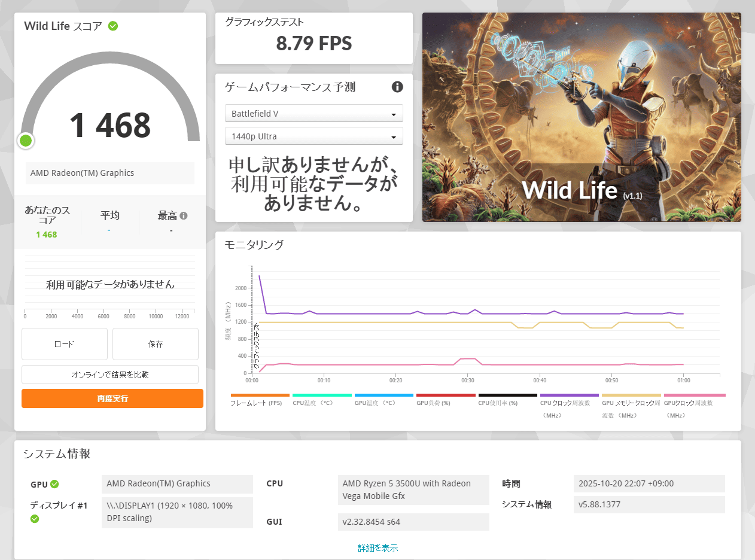This screenshot has width=755, height=560.
Task: Click the green check next to GPU label
Action: [x=54, y=484]
